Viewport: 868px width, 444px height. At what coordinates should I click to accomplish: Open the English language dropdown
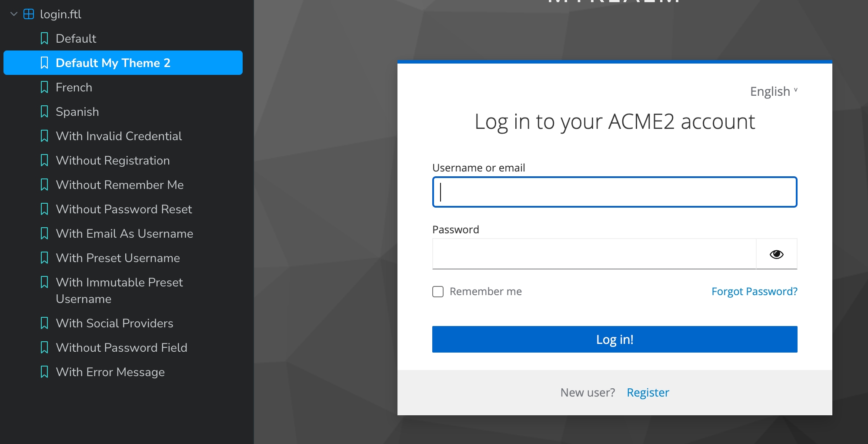coord(773,91)
